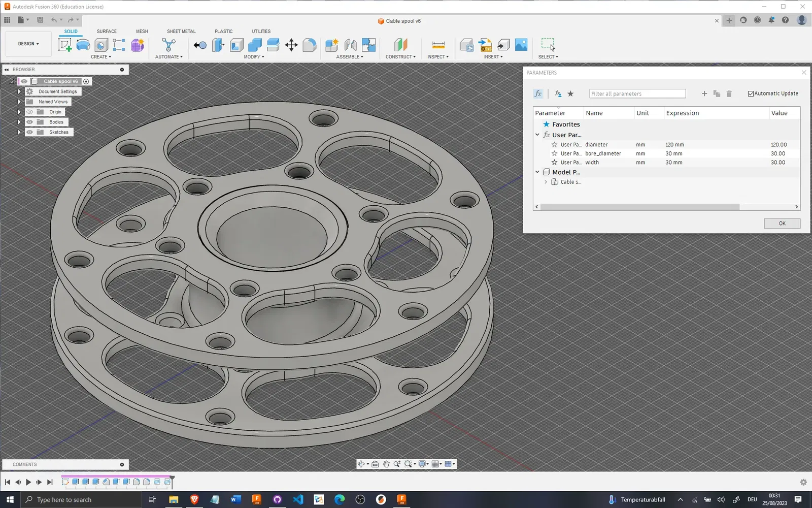Select the Create Sketch tool
812x508 pixels.
65,45
